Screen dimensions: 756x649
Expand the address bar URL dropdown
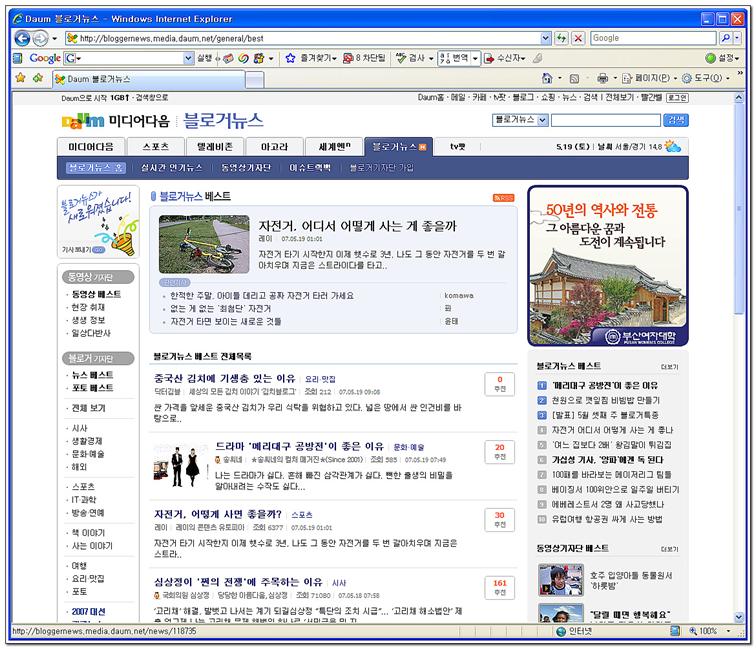coord(545,38)
